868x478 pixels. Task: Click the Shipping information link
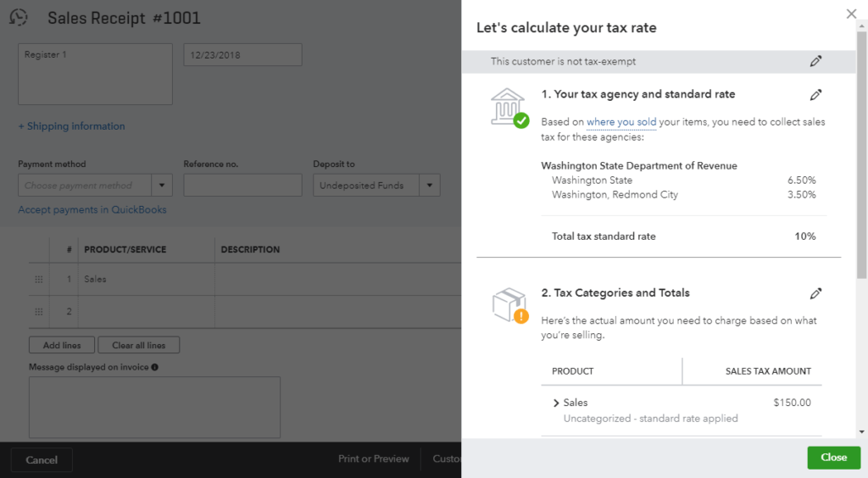click(71, 126)
